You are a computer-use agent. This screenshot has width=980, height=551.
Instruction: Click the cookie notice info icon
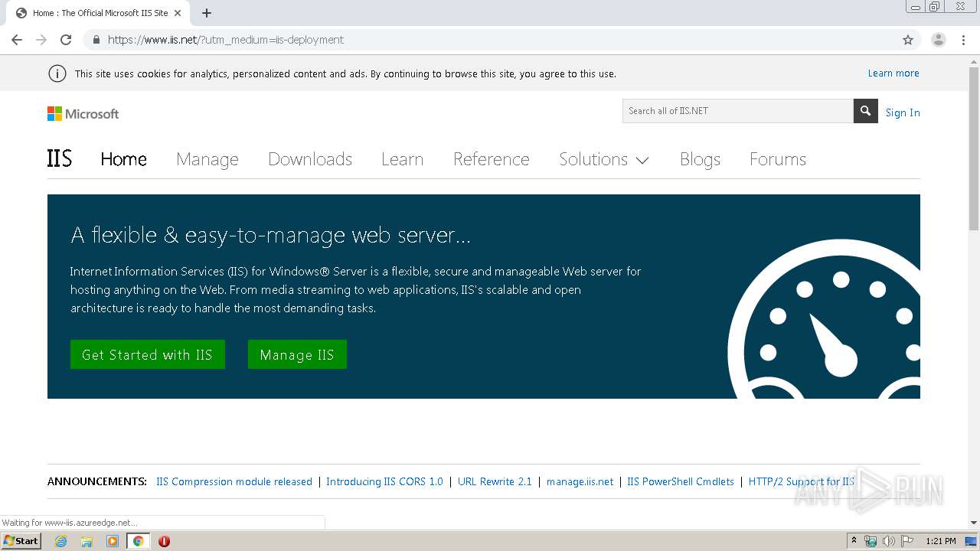(x=57, y=73)
